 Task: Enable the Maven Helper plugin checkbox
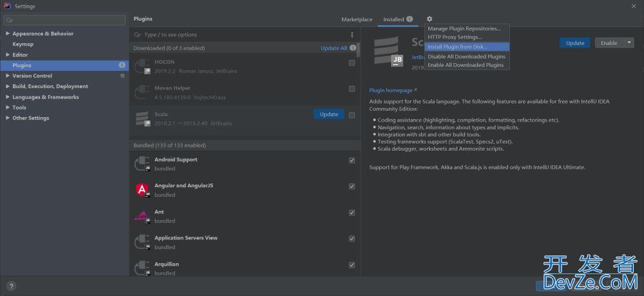tap(352, 89)
